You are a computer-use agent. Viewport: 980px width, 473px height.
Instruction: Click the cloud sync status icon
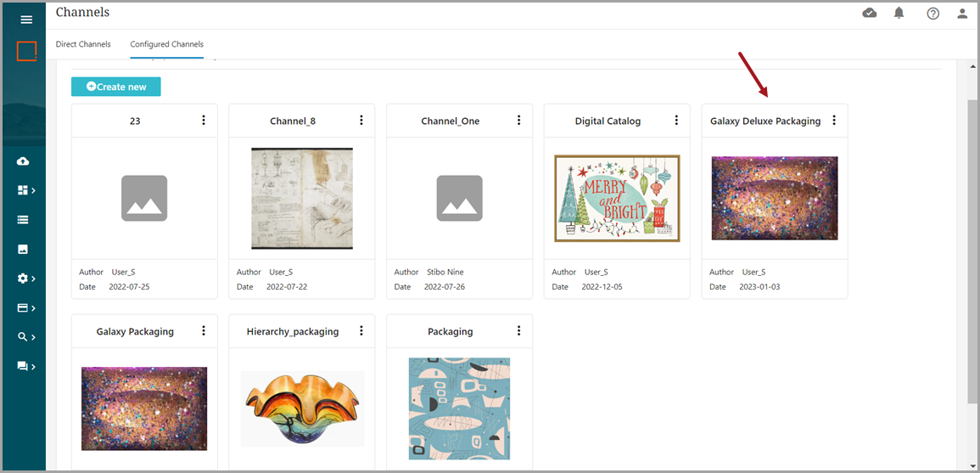pyautogui.click(x=870, y=13)
